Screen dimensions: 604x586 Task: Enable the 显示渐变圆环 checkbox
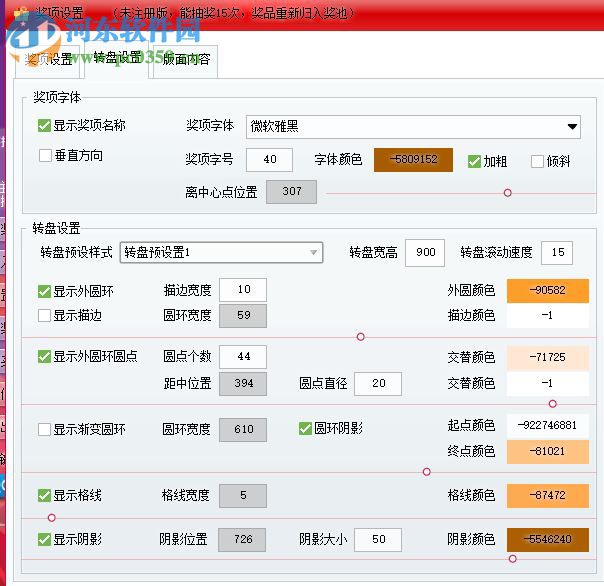click(x=44, y=429)
